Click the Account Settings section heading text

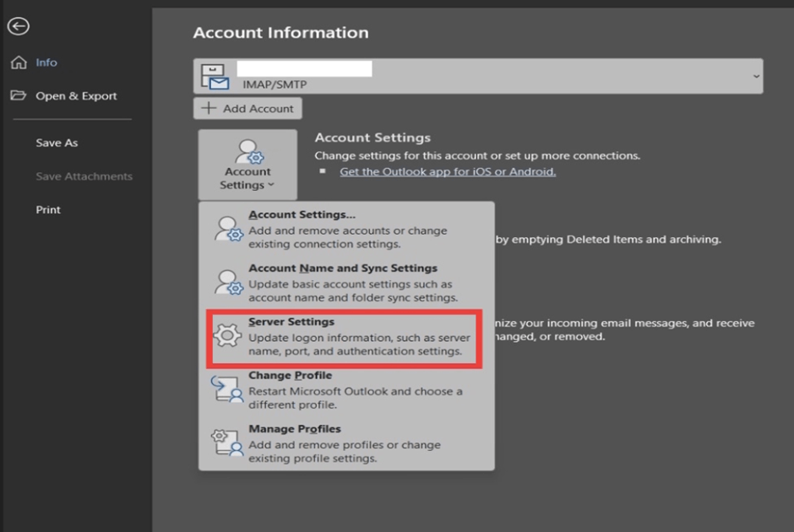point(373,138)
